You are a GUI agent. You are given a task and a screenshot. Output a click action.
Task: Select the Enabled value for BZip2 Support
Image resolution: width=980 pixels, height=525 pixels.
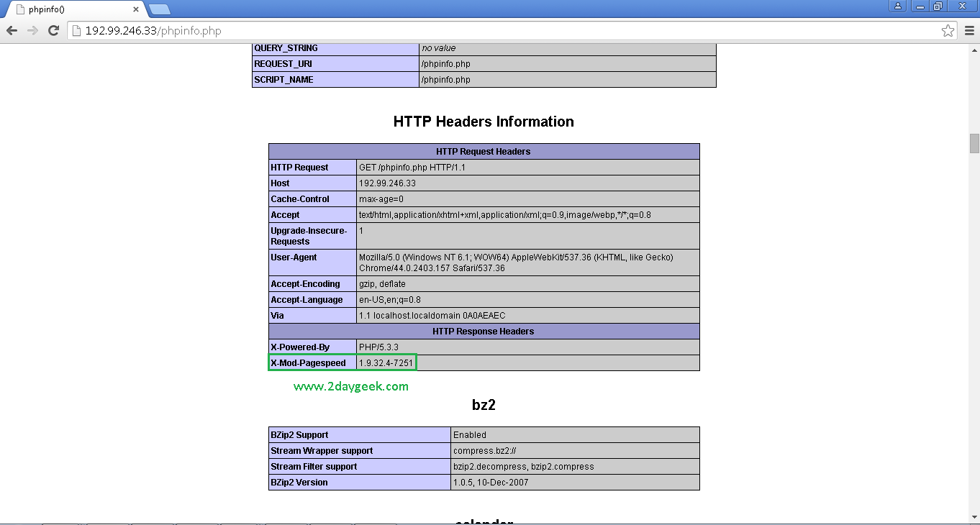tap(470, 435)
